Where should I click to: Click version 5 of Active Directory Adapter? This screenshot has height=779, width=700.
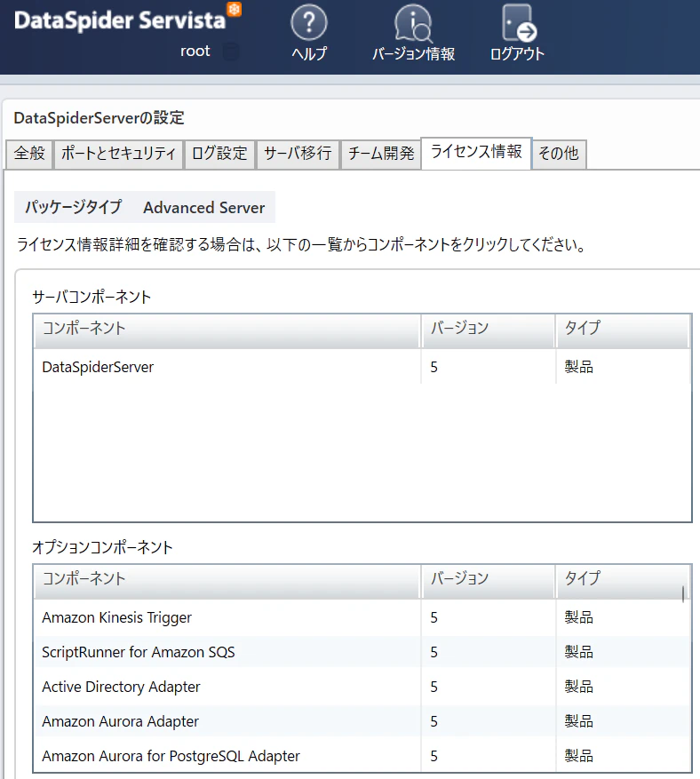point(434,687)
